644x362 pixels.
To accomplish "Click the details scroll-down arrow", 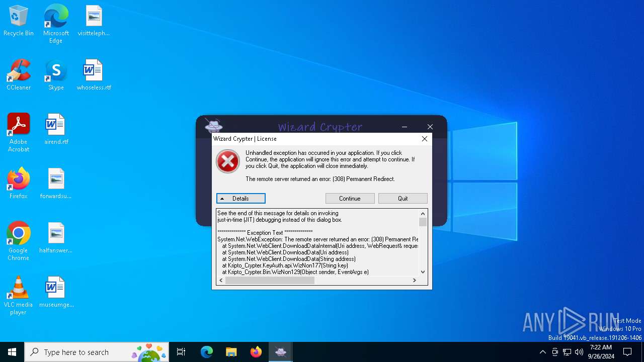I will coord(423,272).
